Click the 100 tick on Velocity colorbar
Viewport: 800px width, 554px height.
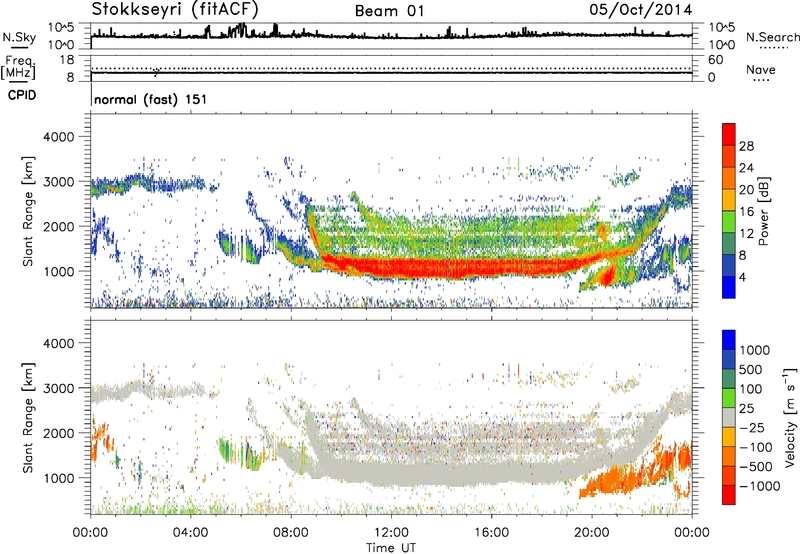(x=751, y=389)
